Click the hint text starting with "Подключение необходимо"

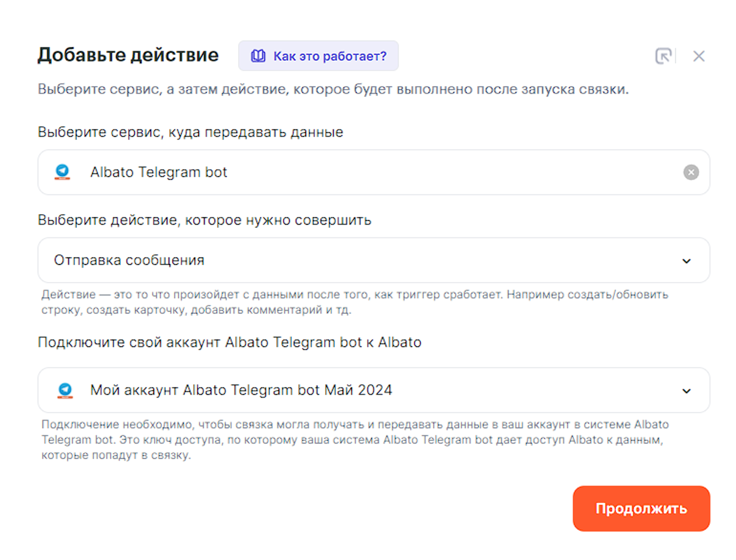pyautogui.click(x=354, y=440)
